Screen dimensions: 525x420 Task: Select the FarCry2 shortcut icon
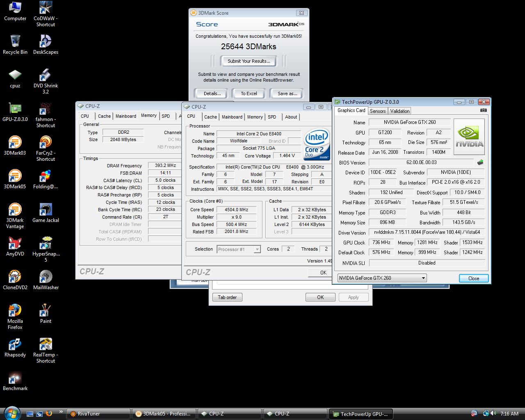click(x=46, y=149)
